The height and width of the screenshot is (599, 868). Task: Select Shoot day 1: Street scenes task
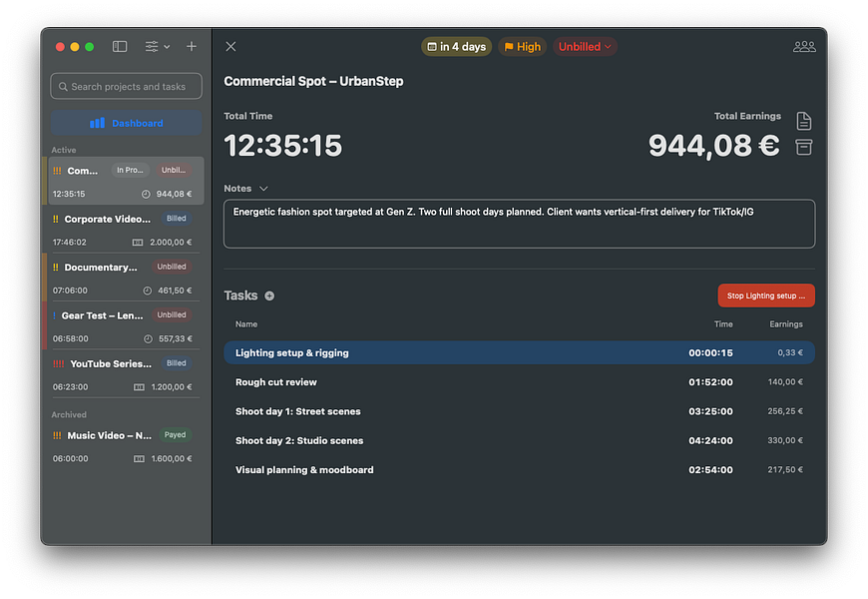point(519,411)
